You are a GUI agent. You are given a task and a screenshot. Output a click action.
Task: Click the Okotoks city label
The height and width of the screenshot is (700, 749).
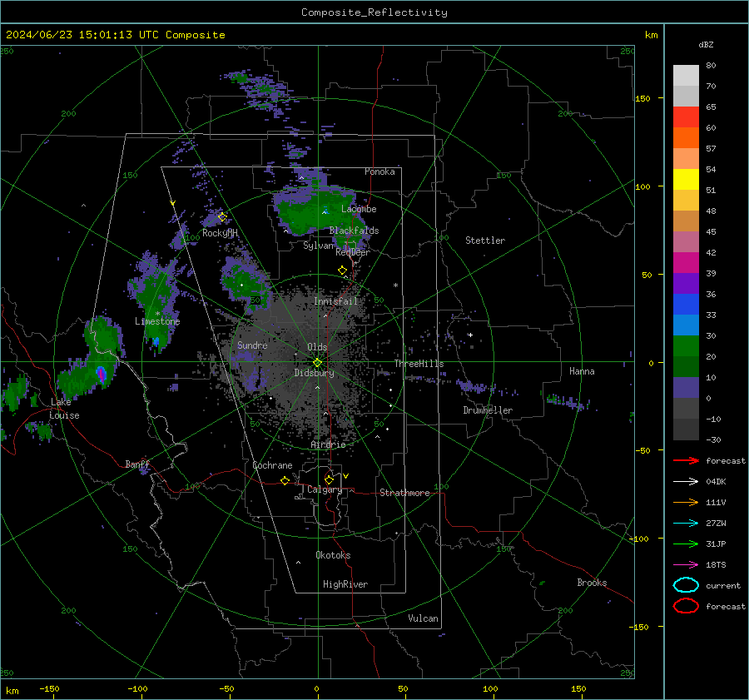point(333,555)
